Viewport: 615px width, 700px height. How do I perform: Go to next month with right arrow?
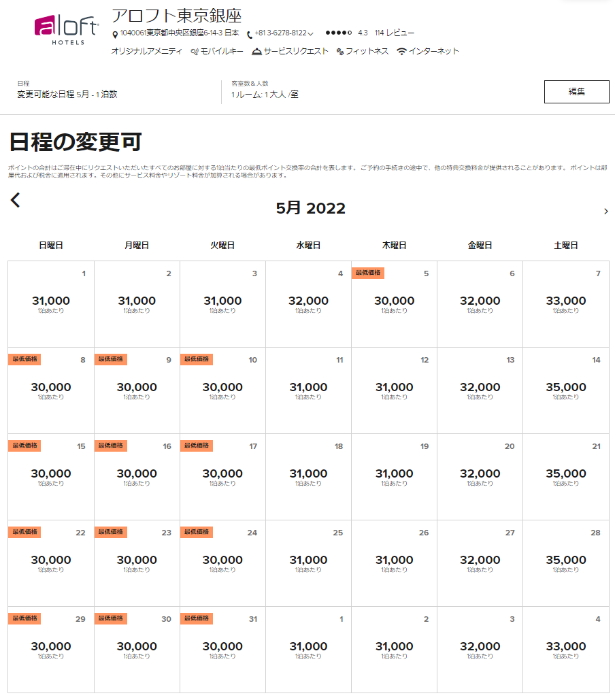pos(605,212)
